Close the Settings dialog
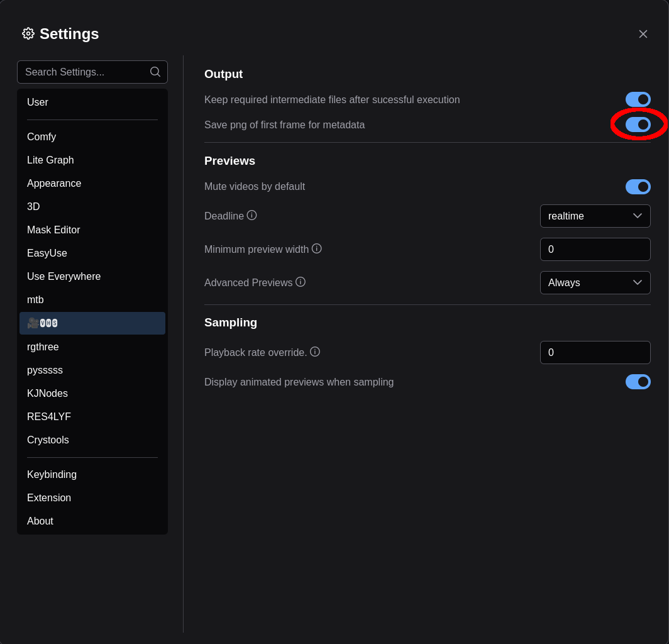Image resolution: width=669 pixels, height=644 pixels. [x=643, y=34]
